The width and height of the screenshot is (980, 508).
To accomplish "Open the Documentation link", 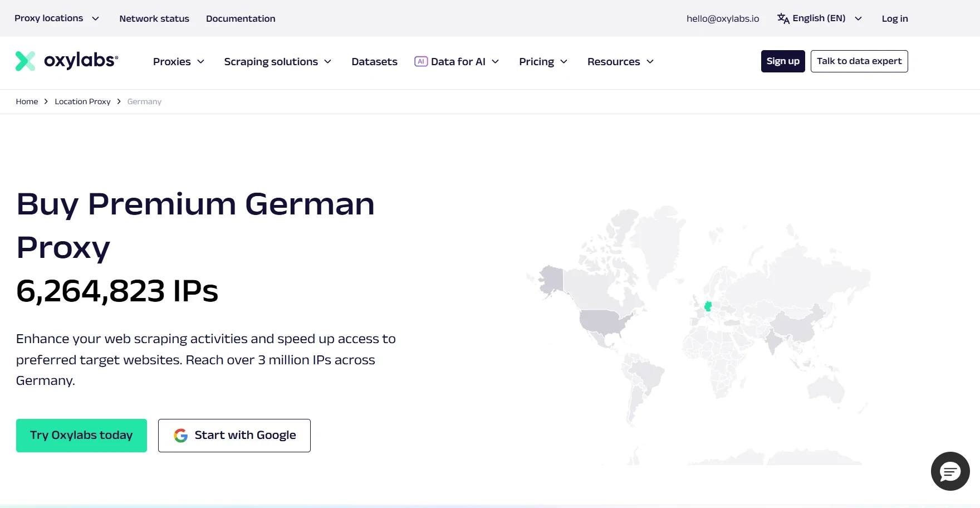I will pyautogui.click(x=241, y=18).
